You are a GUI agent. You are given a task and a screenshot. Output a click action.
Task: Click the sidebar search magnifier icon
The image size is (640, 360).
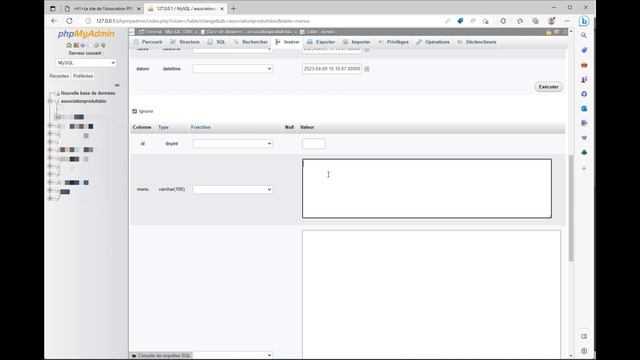tap(584, 36)
